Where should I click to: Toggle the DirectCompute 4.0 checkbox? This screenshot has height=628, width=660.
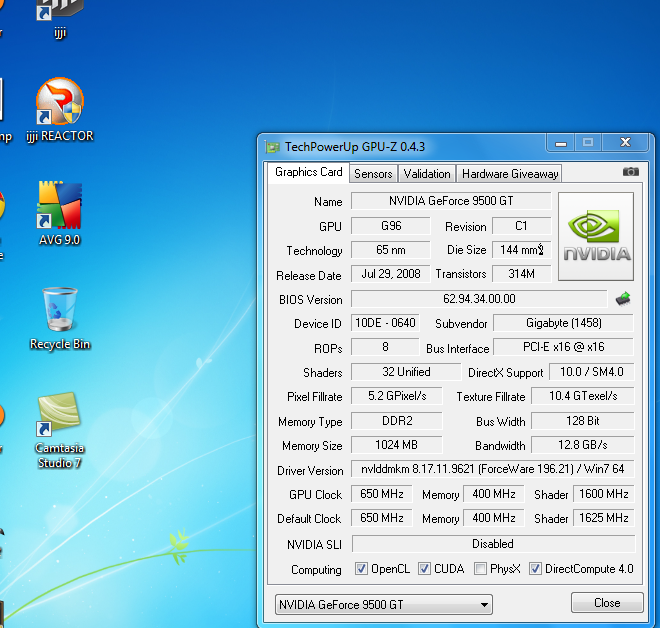pyautogui.click(x=535, y=569)
